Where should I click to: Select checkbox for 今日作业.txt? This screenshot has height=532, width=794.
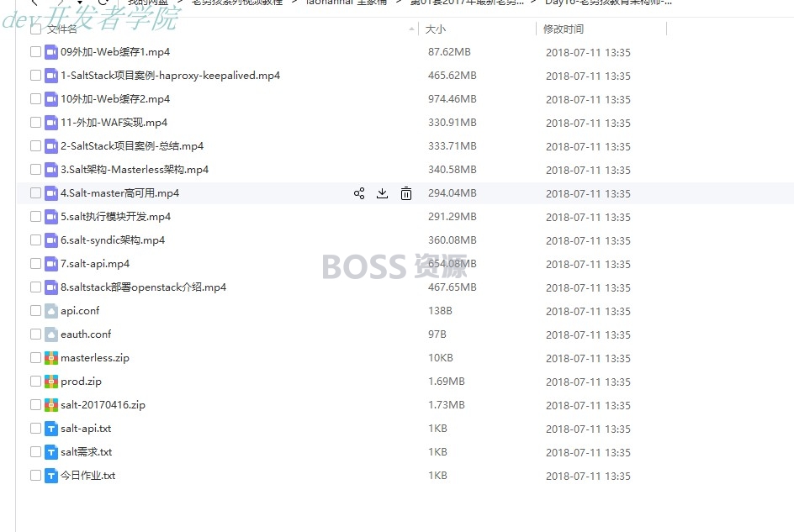point(35,476)
